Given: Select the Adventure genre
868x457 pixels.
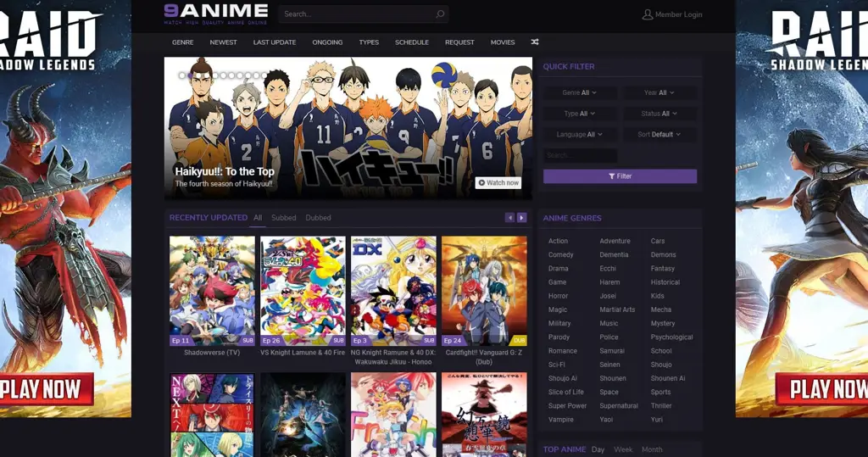Looking at the screenshot, I should pos(615,241).
